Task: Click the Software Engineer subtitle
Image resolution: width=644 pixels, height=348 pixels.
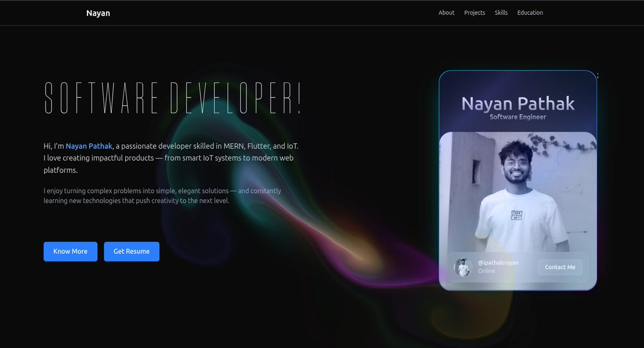Action: (518, 116)
